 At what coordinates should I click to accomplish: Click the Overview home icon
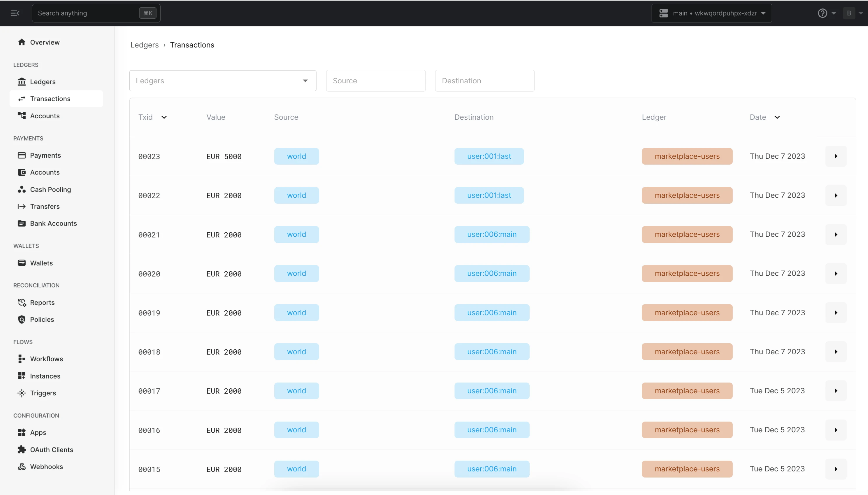[x=22, y=42]
